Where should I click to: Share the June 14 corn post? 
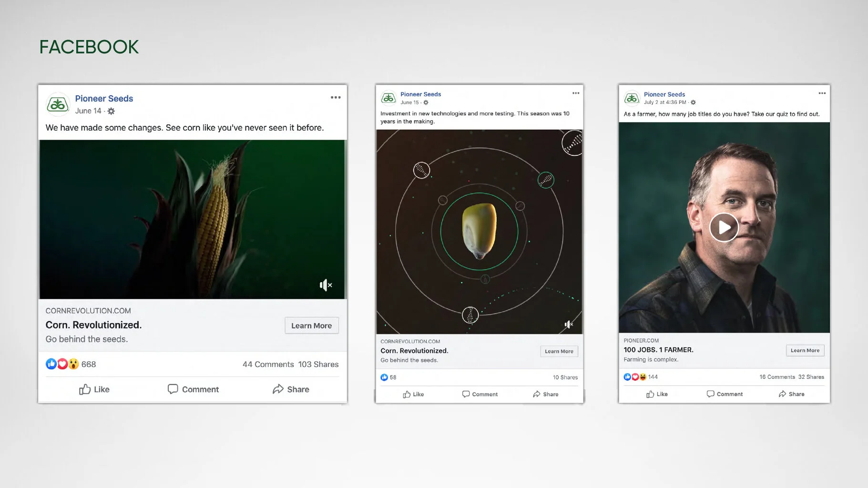[x=291, y=389]
